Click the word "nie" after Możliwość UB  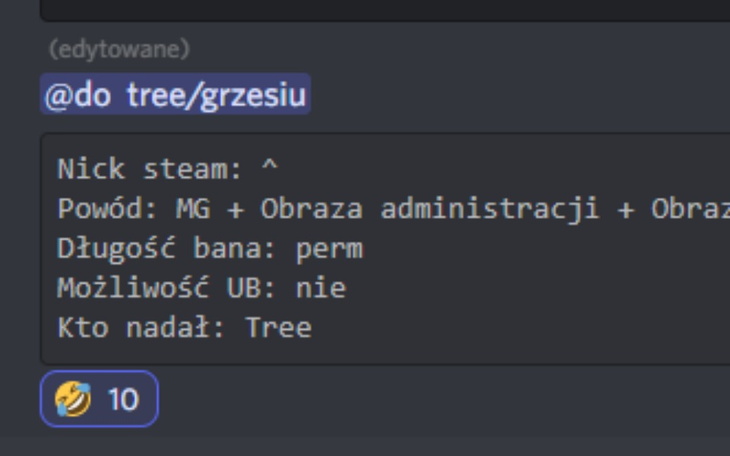coord(321,289)
